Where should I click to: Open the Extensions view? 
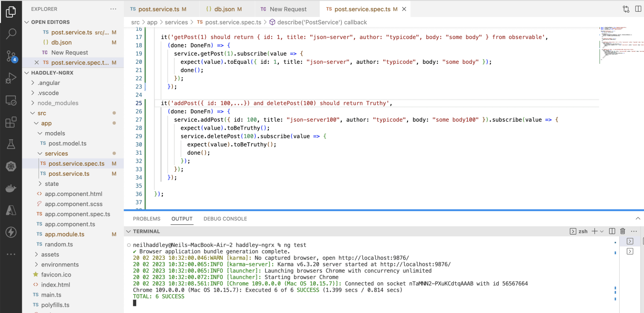tap(11, 123)
